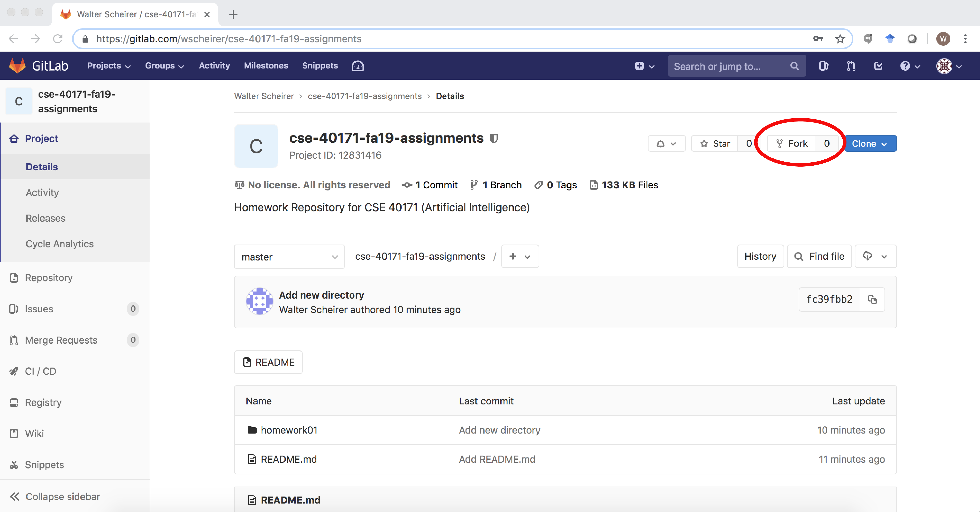This screenshot has height=512, width=980.
Task: Open the CI / CD section in sidebar
Action: (40, 371)
